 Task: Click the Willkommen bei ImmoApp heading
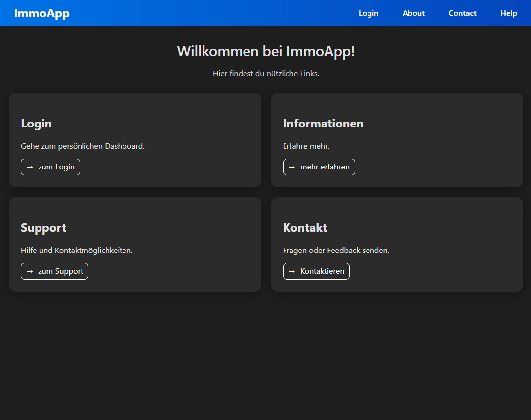tap(265, 51)
